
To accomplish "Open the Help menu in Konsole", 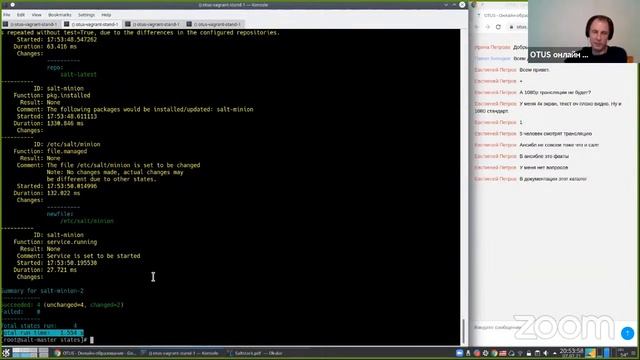I will click(x=106, y=15).
